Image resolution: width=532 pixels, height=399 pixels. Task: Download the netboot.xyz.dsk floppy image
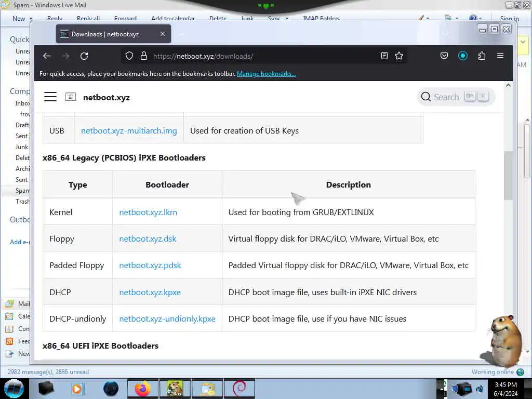click(x=148, y=239)
